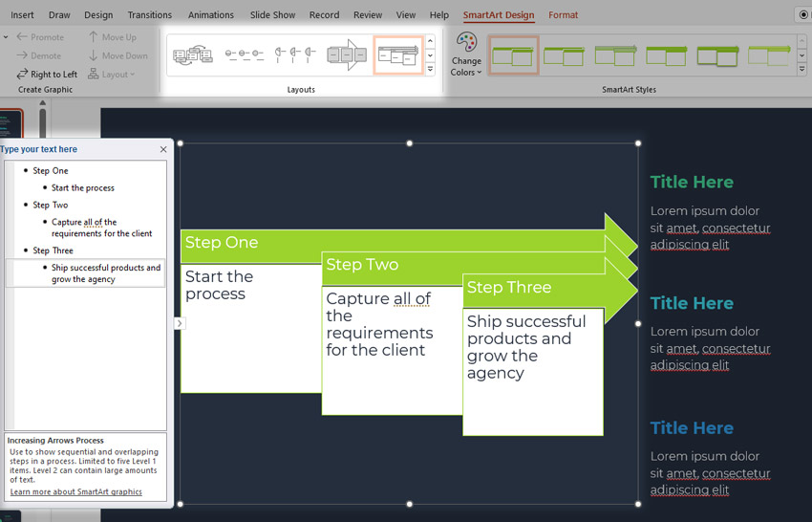Open the Transitions tab
812x522 pixels.
click(150, 15)
